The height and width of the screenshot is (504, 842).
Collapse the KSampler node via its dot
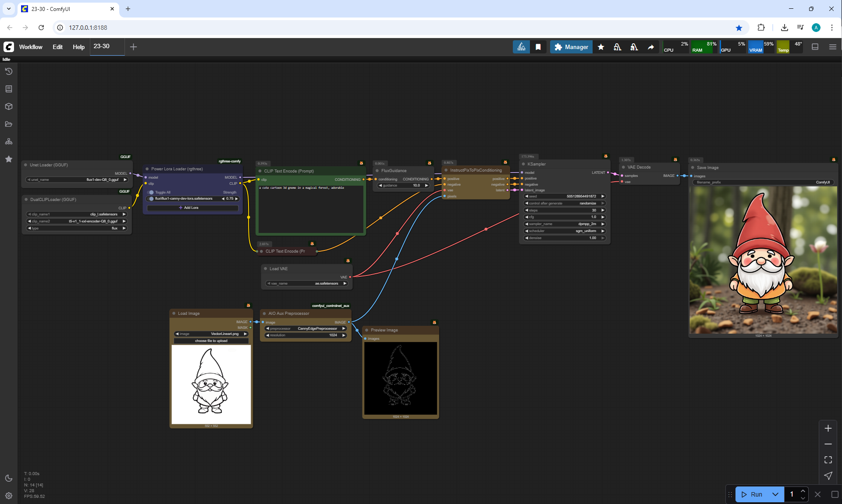pos(523,164)
